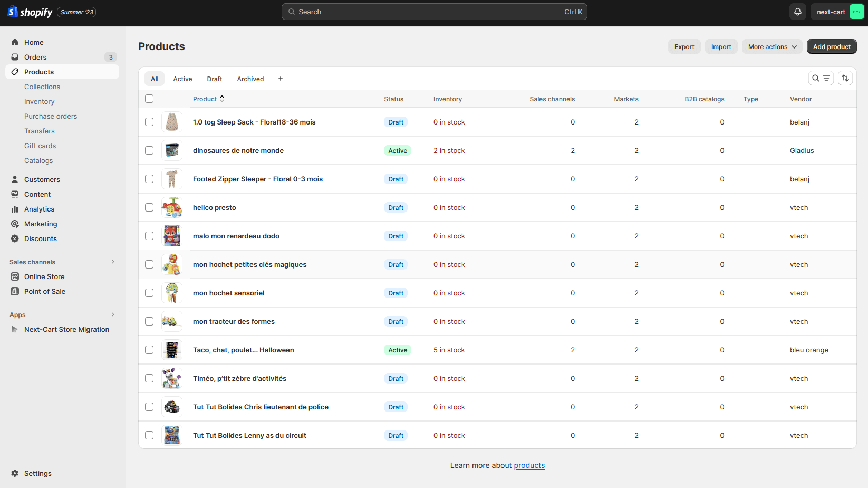Check Tut Tut Bolides Chris checkbox
Image resolution: width=868 pixels, height=488 pixels.
coord(149,407)
